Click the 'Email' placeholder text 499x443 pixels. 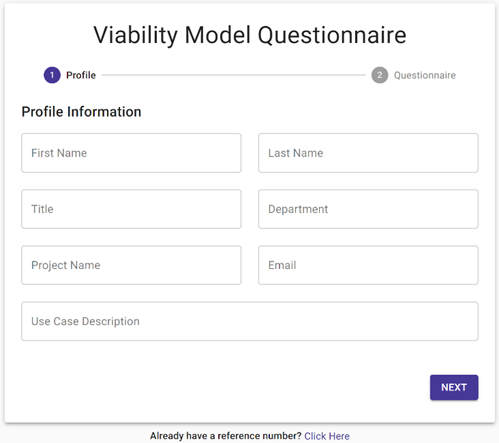pyautogui.click(x=282, y=265)
